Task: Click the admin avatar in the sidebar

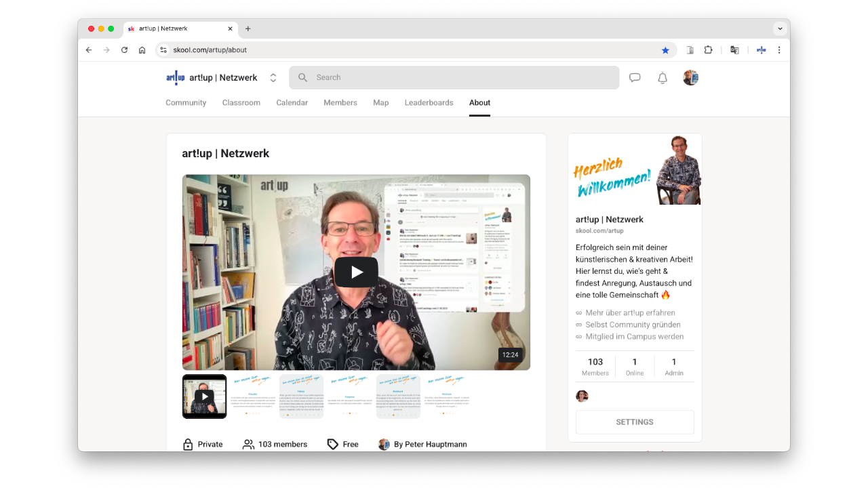Action: [582, 396]
